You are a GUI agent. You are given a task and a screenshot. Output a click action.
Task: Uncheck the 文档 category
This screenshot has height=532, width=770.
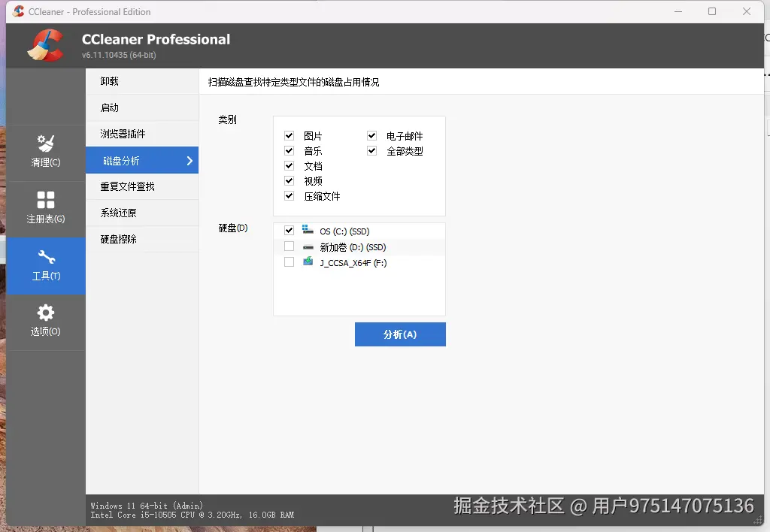pyautogui.click(x=290, y=165)
